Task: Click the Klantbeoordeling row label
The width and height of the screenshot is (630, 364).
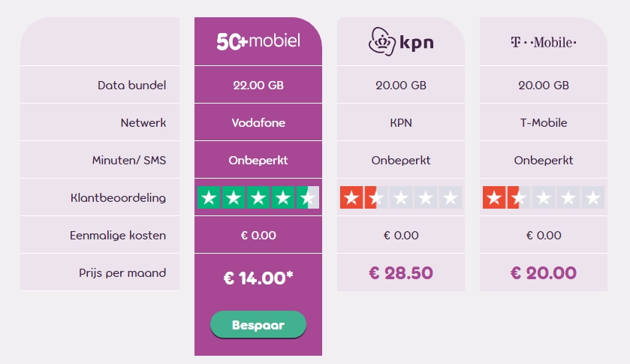Action: 118,197
